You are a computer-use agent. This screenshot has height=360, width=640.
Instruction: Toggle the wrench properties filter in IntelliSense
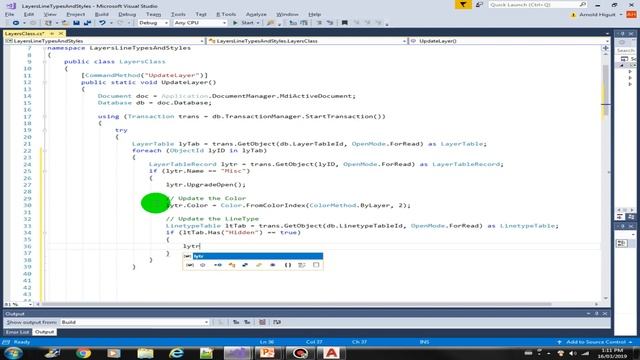click(x=259, y=265)
